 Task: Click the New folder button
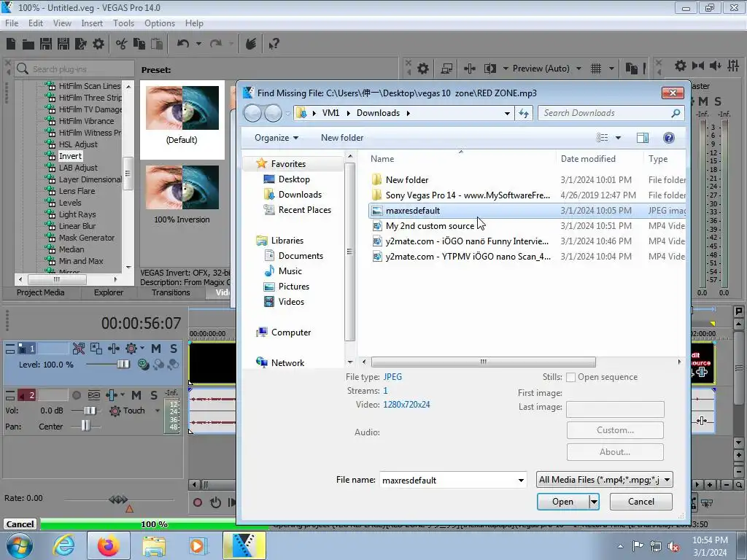342,138
